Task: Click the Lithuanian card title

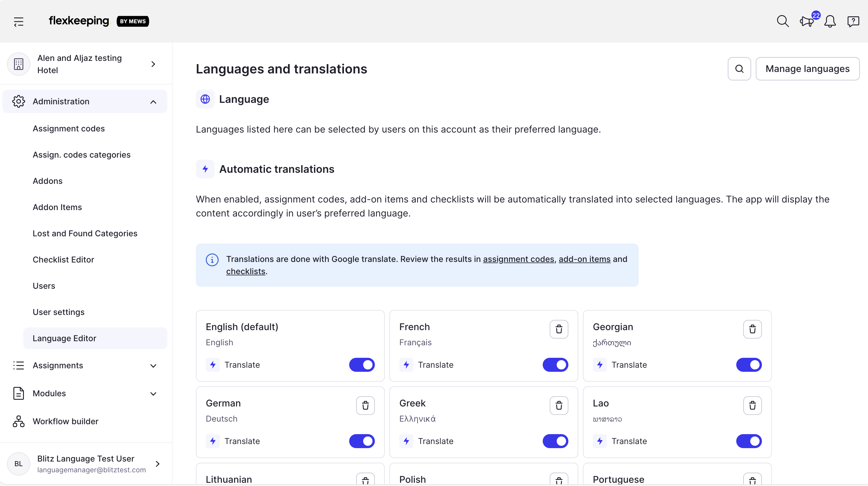Action: (x=229, y=479)
